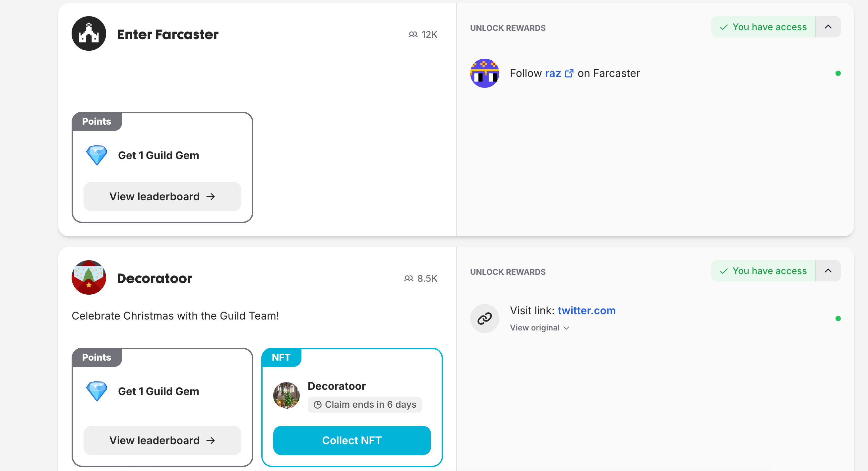Open the twitter.com link
Viewport: 868px width, 471px height.
click(587, 310)
